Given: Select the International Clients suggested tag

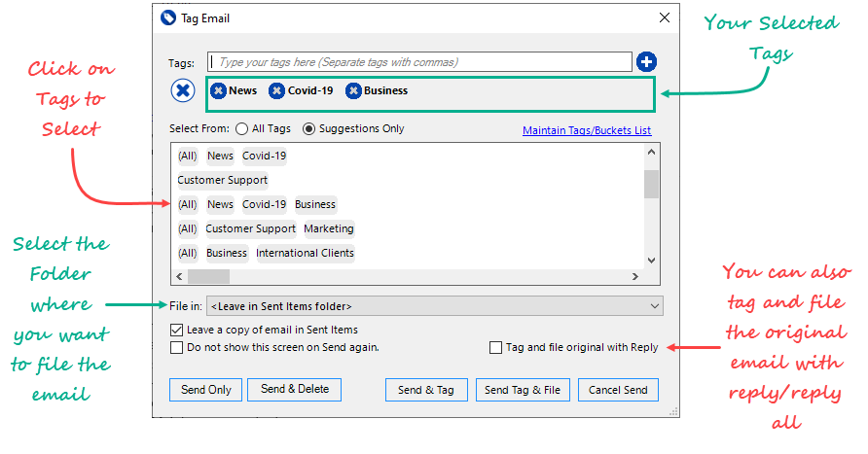Looking at the screenshot, I should tap(305, 254).
